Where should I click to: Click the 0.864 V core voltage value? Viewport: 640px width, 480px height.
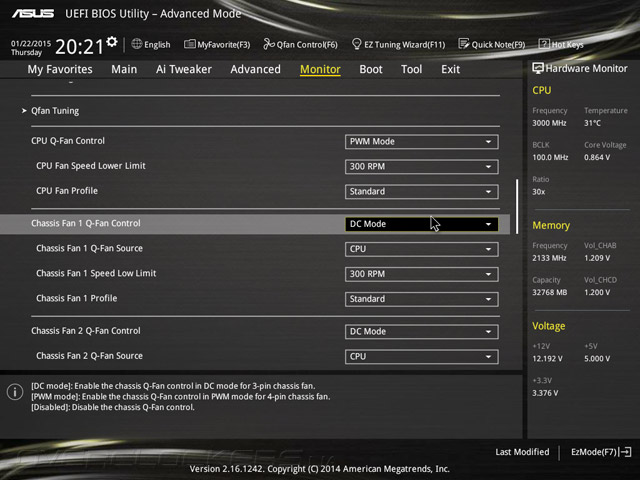point(597,157)
